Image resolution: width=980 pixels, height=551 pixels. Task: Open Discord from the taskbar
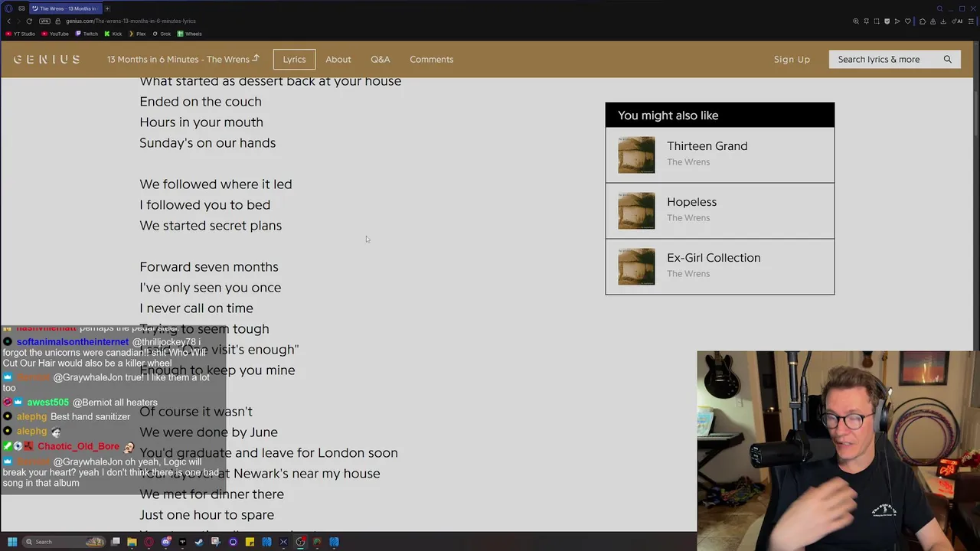click(166, 542)
